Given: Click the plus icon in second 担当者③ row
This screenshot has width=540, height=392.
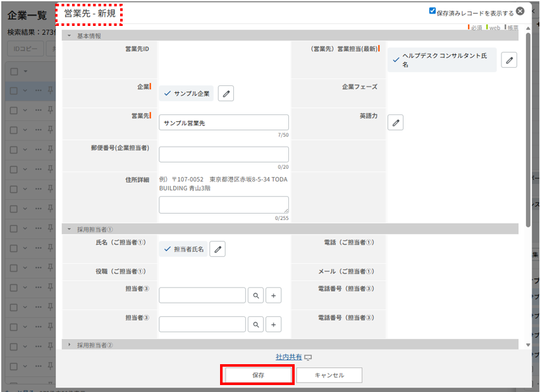Looking at the screenshot, I should click(273, 324).
